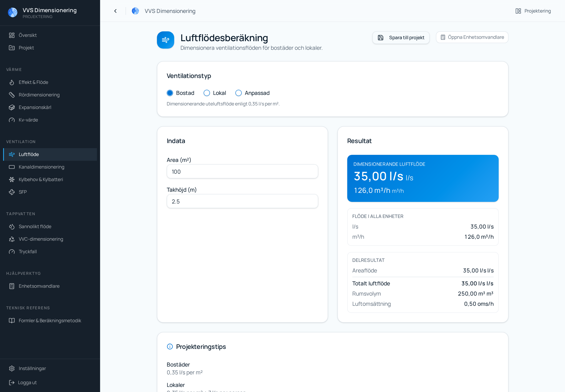565x392 pixels.
Task: Go to Kylbehov & Kylbatteri
Action: [x=50, y=180]
